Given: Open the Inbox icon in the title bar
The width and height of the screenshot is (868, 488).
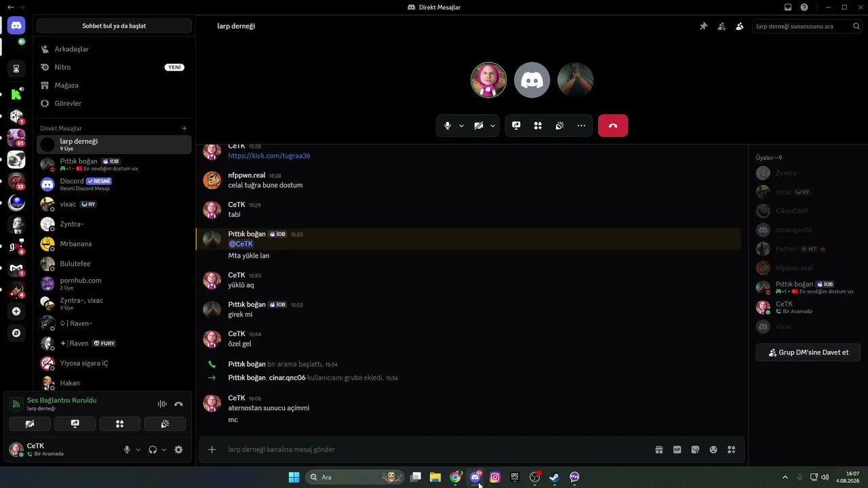Looking at the screenshot, I should click(x=788, y=7).
